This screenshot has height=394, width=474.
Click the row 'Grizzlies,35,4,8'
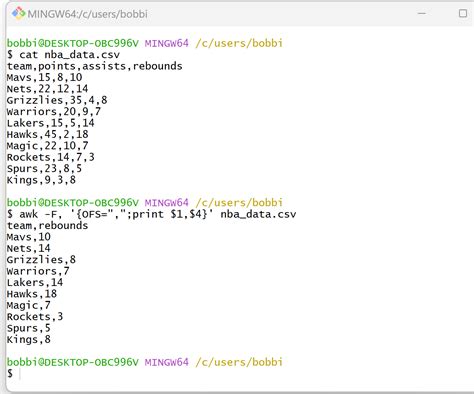(57, 100)
